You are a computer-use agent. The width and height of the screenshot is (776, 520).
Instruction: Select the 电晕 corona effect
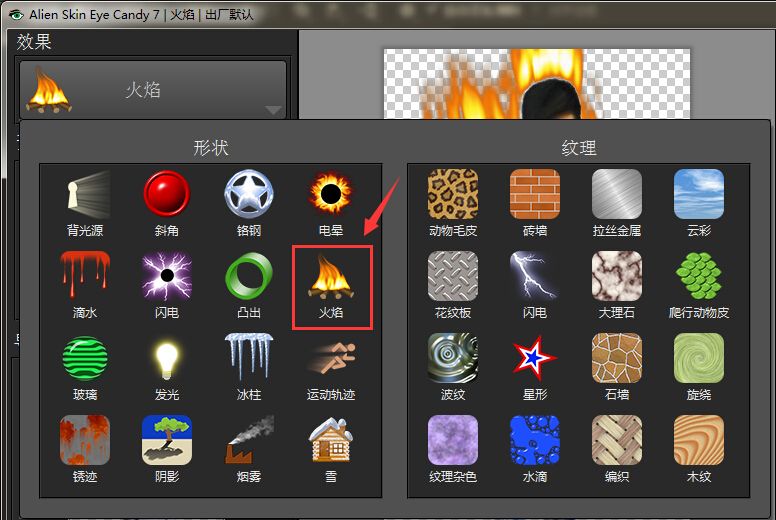pyautogui.click(x=331, y=203)
